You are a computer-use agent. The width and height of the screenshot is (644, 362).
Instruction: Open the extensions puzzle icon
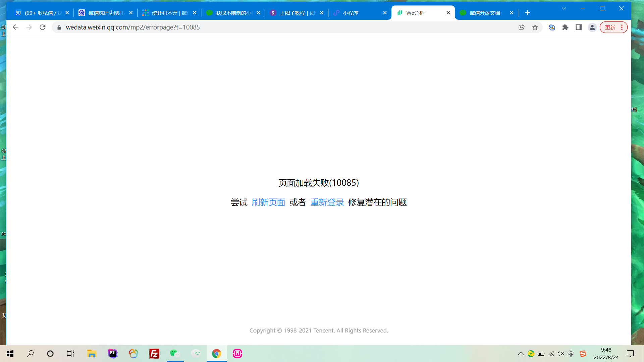[566, 27]
